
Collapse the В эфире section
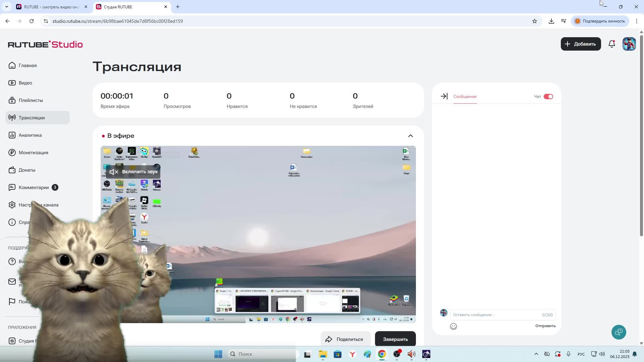pos(410,136)
